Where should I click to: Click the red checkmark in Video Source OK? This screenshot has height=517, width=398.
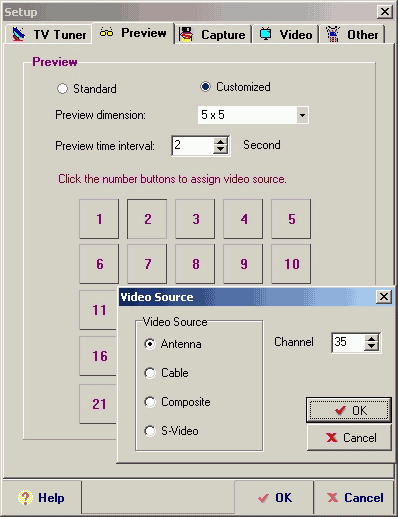[340, 410]
